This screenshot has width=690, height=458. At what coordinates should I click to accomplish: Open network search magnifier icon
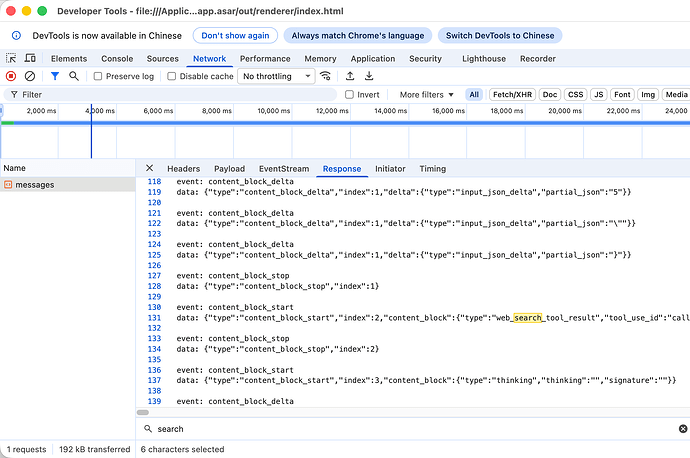point(73,76)
